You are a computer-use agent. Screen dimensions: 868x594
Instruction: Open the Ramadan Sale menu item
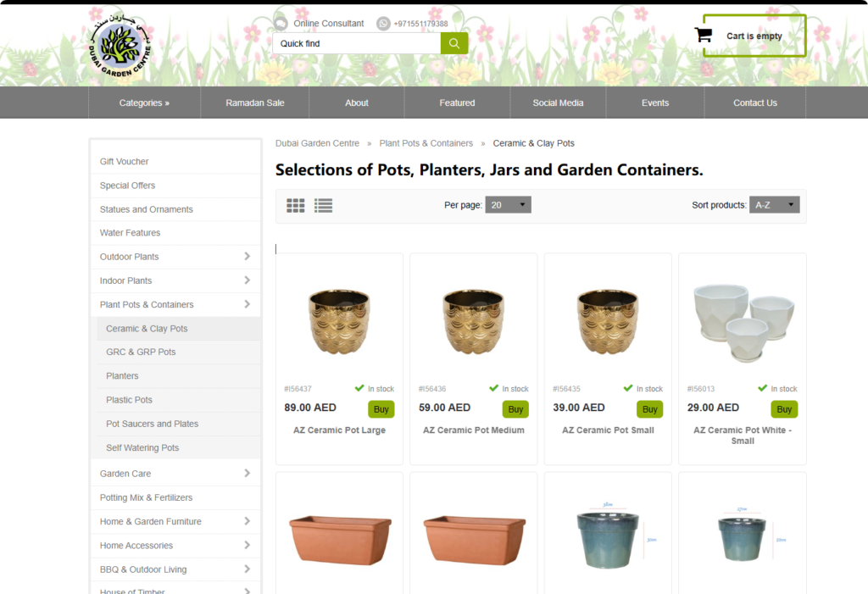tap(254, 103)
